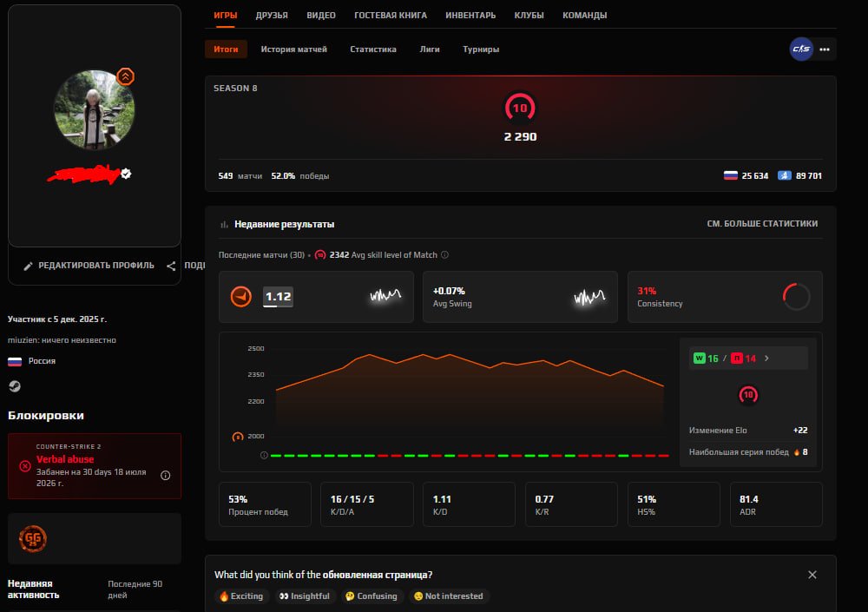The height and width of the screenshot is (612, 868).
Task: Open СМ. БОЛЬШЕ СТАТИСТИКИ link
Action: (x=762, y=223)
